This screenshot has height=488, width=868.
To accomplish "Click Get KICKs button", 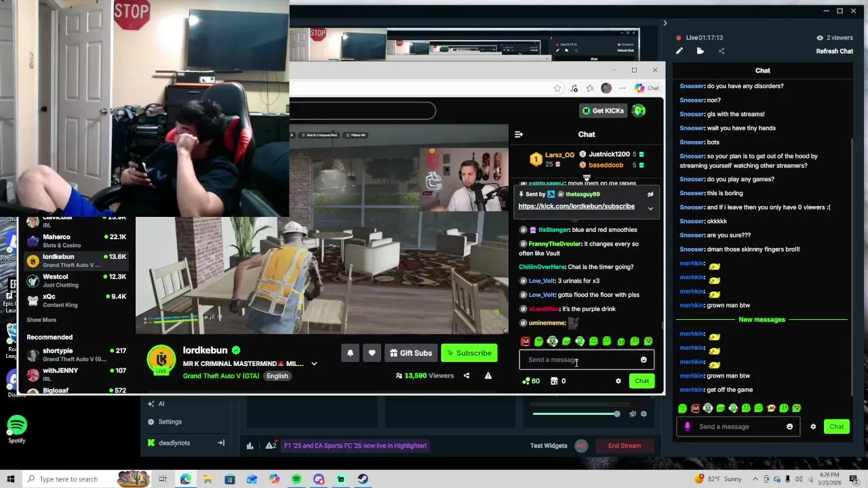I will [604, 110].
